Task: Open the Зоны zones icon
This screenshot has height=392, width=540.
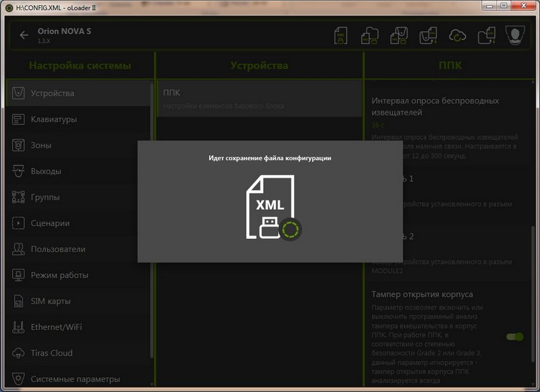Action: [18, 145]
